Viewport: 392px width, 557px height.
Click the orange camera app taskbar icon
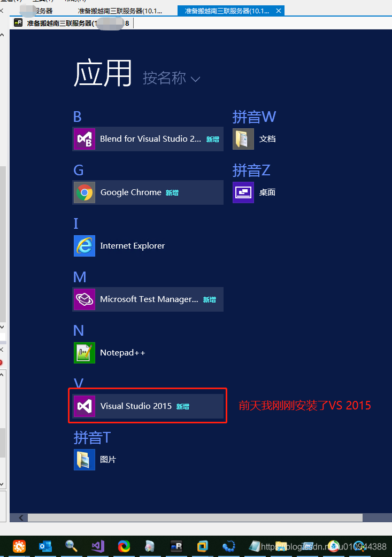tap(19, 546)
